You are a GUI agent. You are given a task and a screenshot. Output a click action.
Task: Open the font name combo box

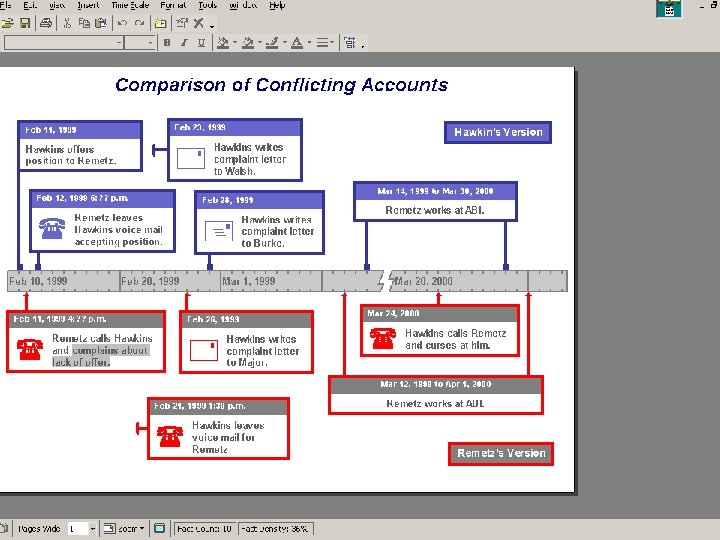[x=64, y=43]
